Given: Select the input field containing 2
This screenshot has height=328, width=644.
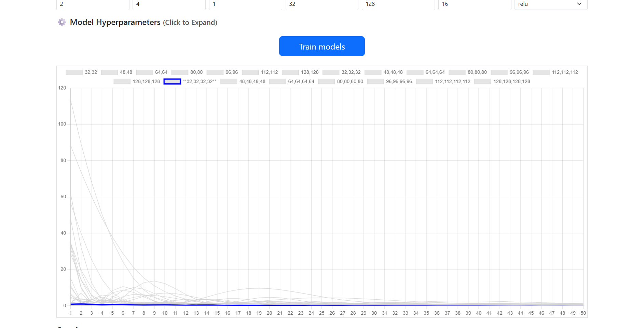Looking at the screenshot, I should coord(93,4).
